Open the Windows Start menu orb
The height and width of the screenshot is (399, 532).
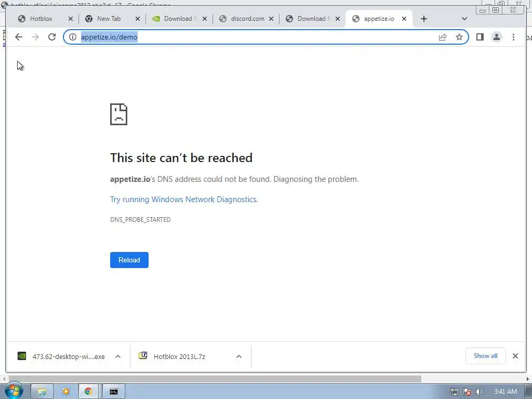(x=14, y=391)
